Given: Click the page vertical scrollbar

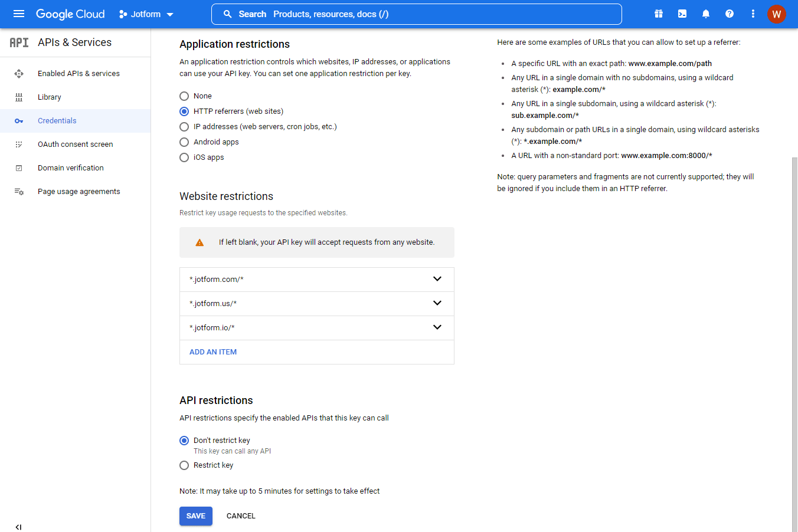Looking at the screenshot, I should pos(794,342).
